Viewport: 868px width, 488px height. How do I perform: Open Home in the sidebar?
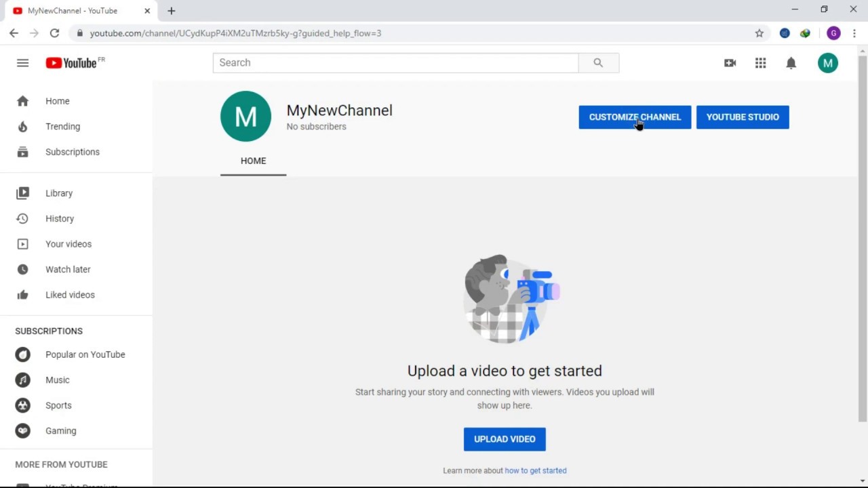coord(76,101)
